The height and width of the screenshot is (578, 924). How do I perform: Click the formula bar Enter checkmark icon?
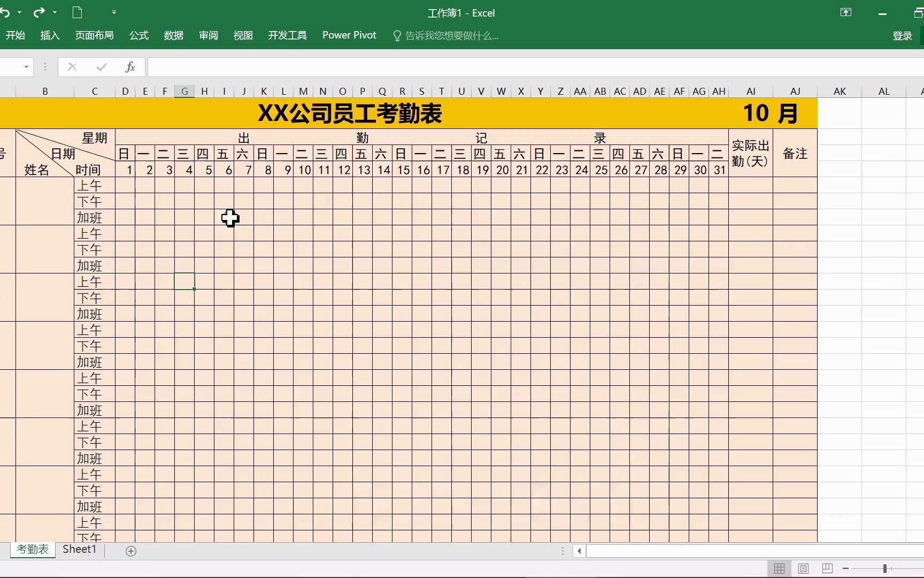coord(102,67)
